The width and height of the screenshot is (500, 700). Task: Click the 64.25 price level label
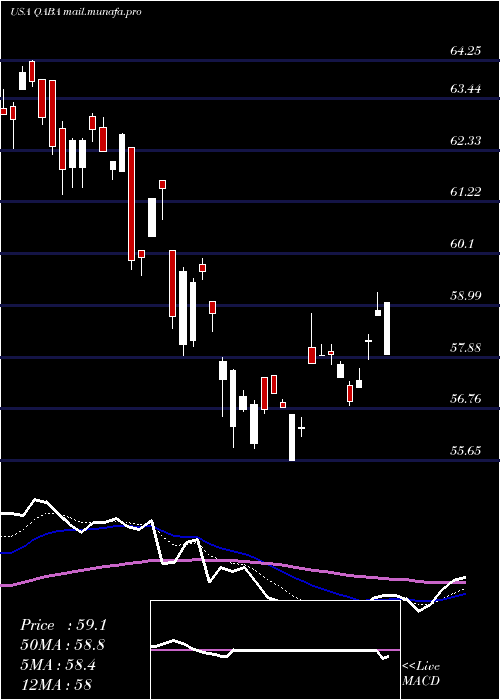tap(466, 50)
